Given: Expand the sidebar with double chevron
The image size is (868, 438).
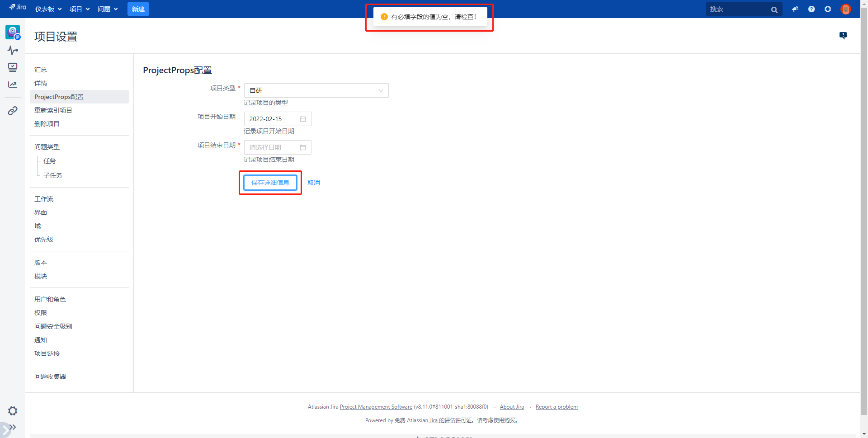Looking at the screenshot, I should click(x=13, y=427).
